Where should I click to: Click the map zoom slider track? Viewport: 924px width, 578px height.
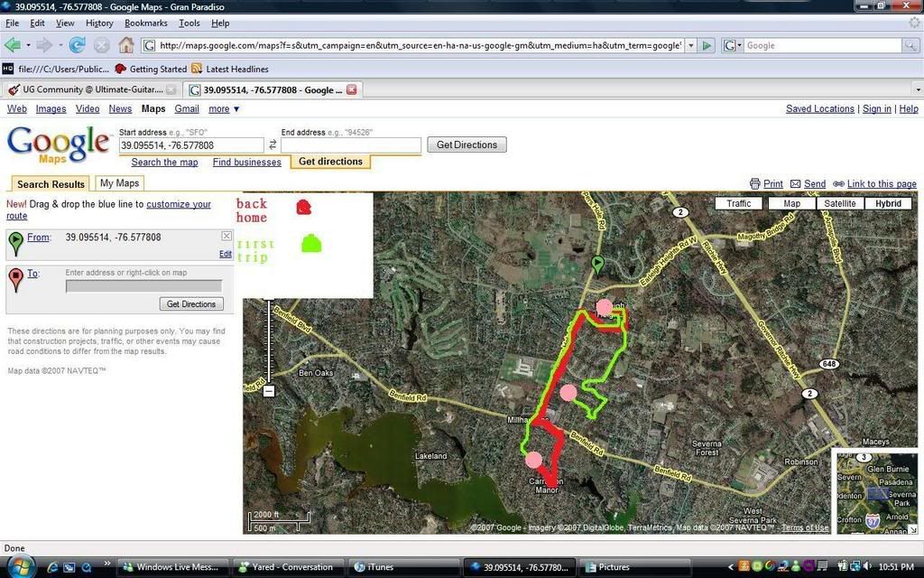point(269,342)
